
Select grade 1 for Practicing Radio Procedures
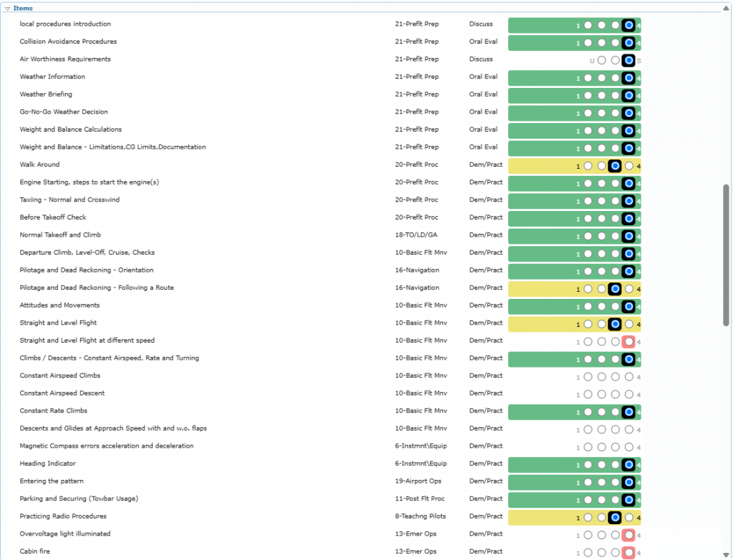[588, 518]
